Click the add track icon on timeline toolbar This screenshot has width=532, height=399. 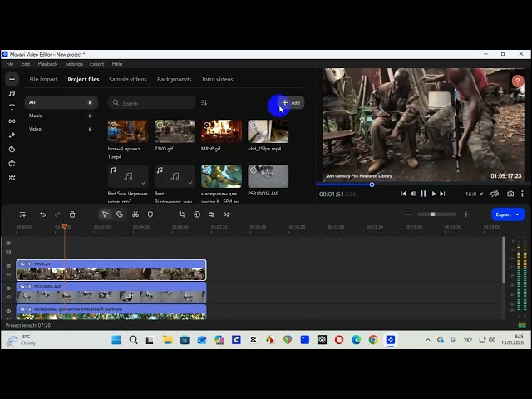tap(22, 214)
